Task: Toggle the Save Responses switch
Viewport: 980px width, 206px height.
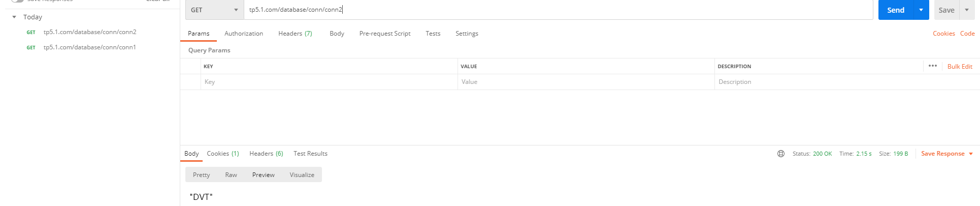Action: pos(17,1)
